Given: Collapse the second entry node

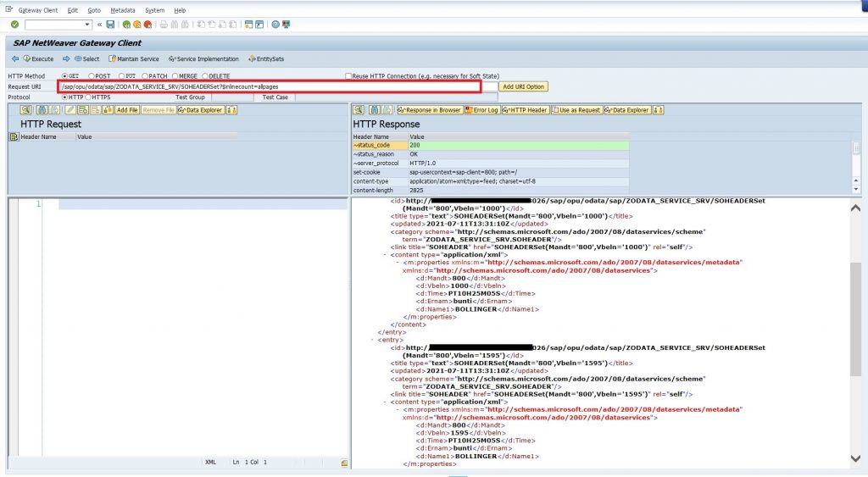Looking at the screenshot, I should point(373,340).
